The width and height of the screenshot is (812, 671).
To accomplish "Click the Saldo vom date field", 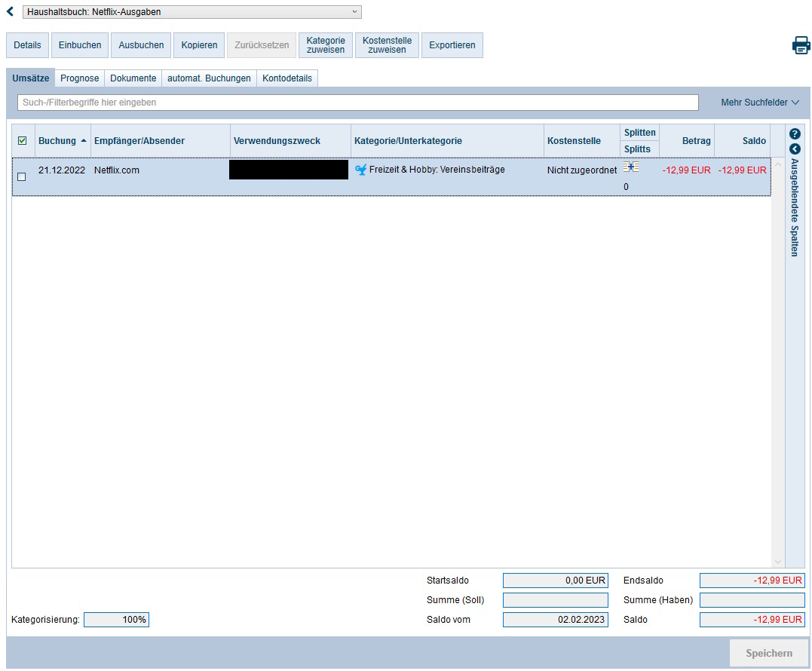I will tap(555, 620).
